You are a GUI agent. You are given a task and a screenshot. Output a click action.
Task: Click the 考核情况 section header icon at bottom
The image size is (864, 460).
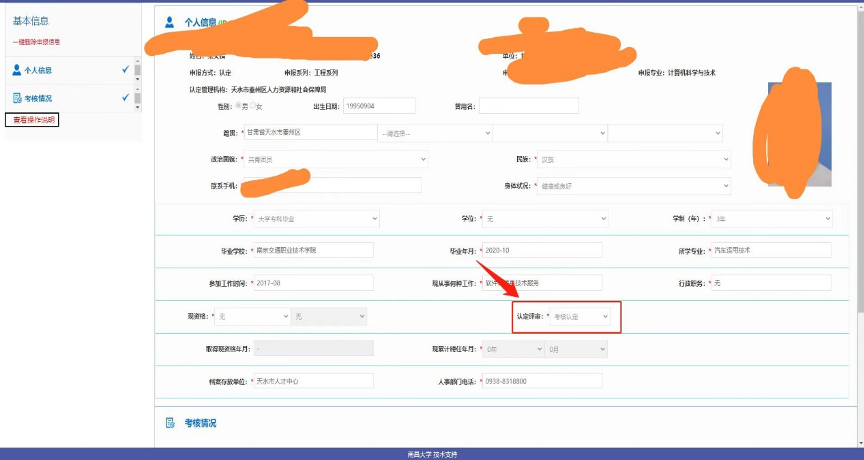170,423
